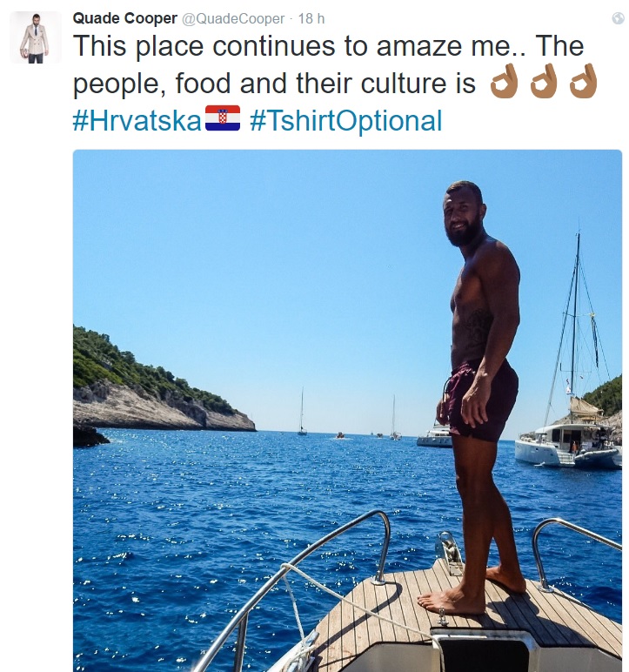629x672 pixels.
Task: Click the first OK hand emoji
Action: tap(504, 81)
